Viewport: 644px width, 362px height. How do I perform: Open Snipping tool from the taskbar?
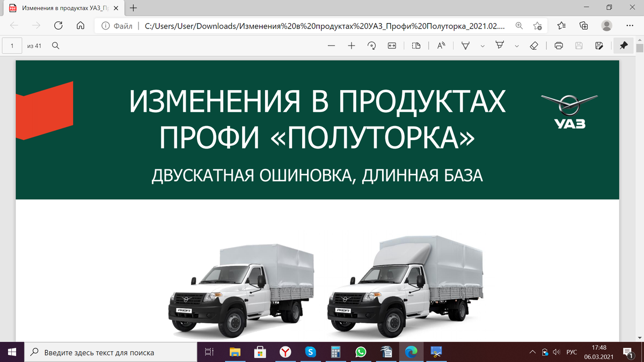(436, 352)
